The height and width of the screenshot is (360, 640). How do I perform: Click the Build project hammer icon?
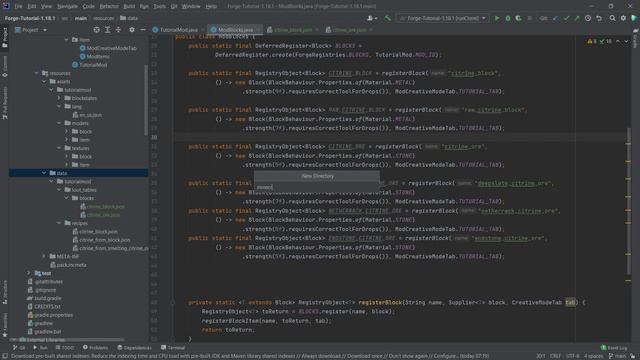(388, 18)
